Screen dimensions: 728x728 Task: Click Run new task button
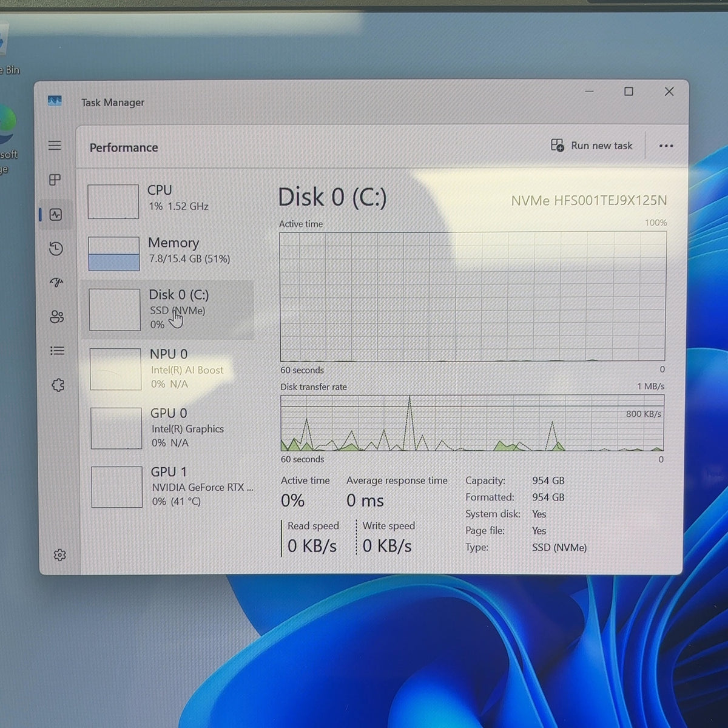click(x=591, y=146)
